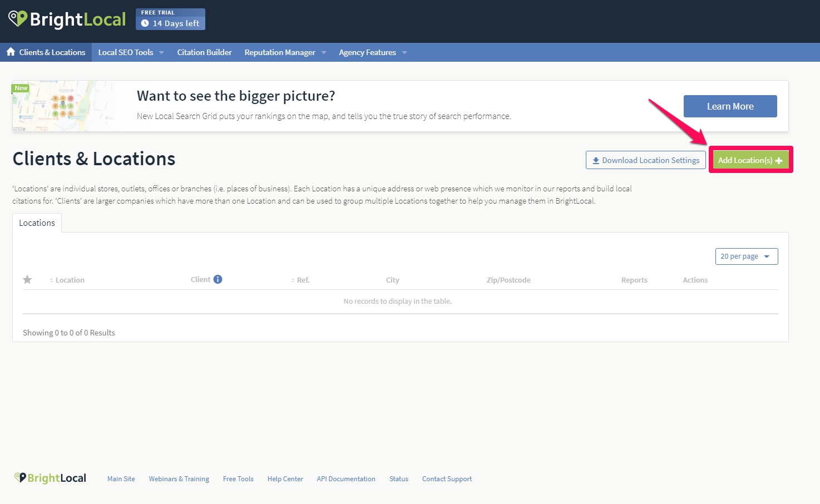
Task: Click the Learn More button
Action: [x=730, y=106]
